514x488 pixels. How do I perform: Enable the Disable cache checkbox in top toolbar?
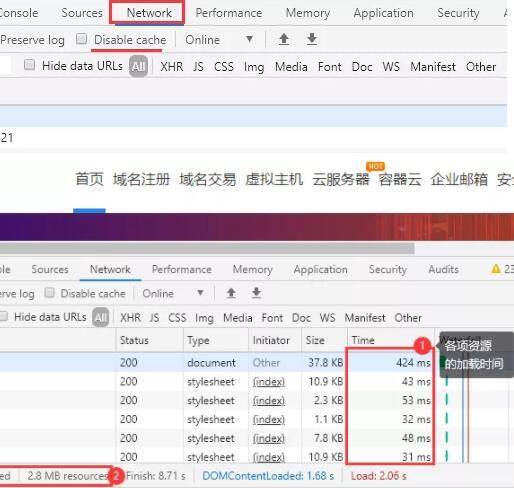[81, 39]
